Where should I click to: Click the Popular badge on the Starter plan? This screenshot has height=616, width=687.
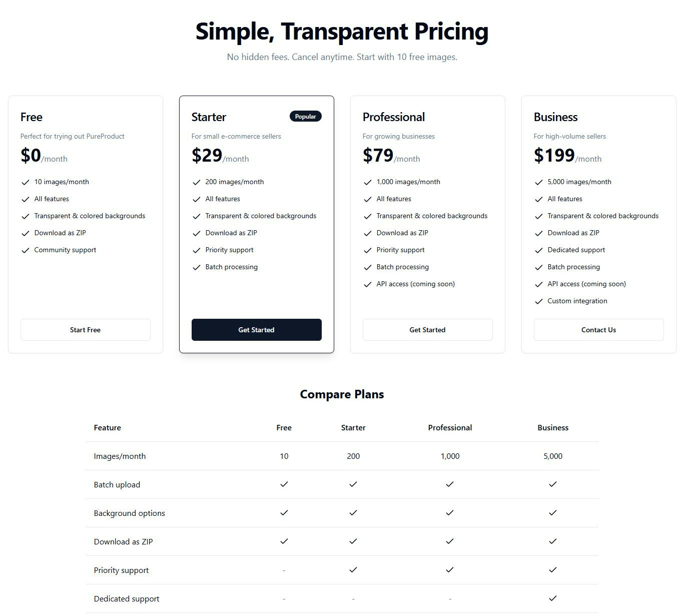click(x=305, y=116)
